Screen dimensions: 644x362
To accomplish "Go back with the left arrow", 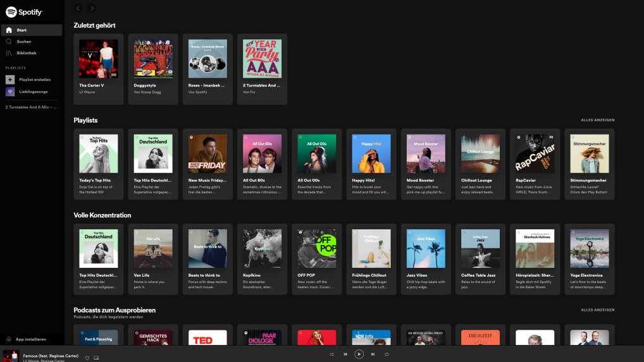I will (78, 8).
